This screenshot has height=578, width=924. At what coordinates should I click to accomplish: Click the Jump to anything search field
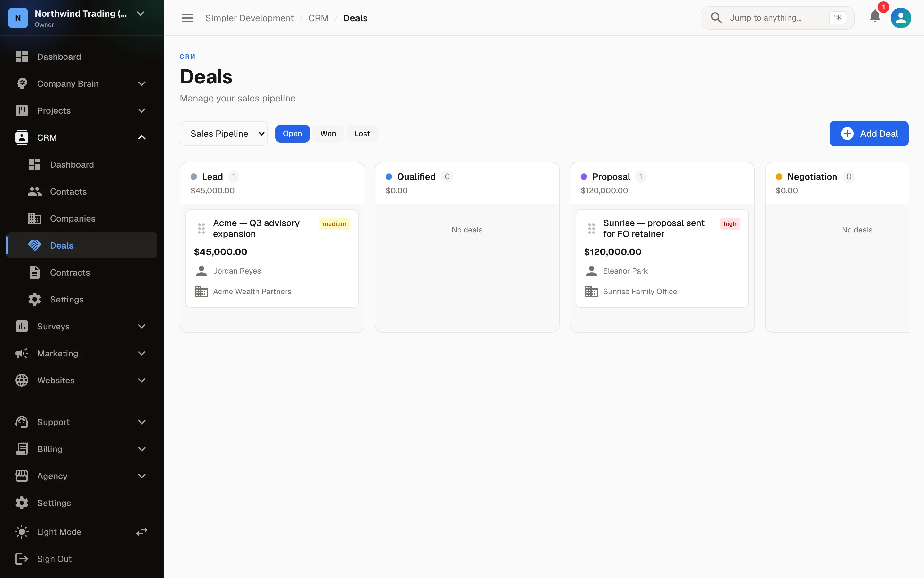tap(777, 18)
